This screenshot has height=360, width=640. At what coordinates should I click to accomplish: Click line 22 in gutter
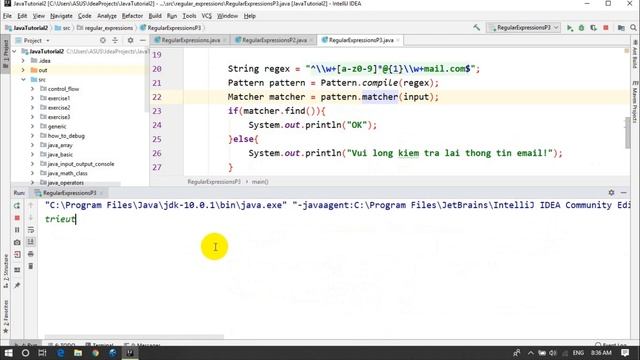click(157, 97)
